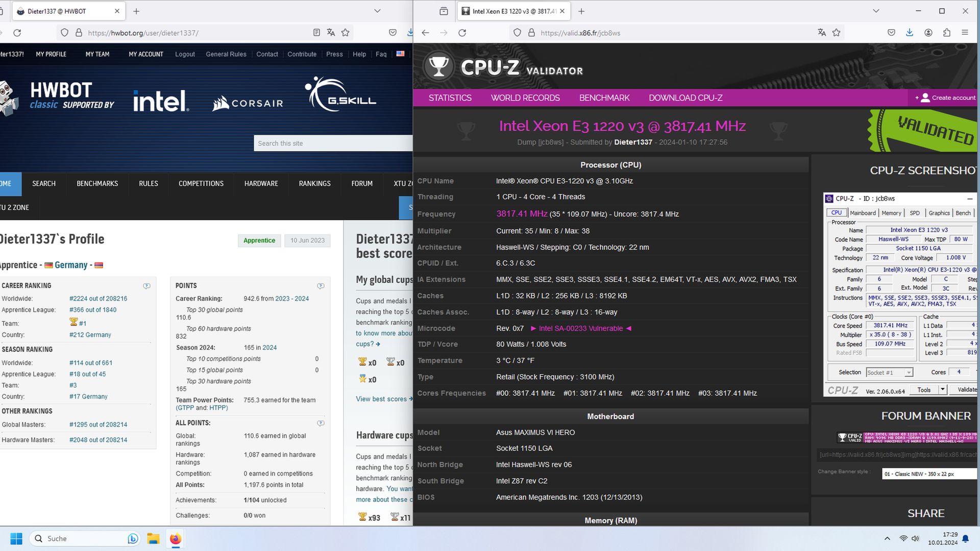The image size is (980, 551).
Task: Open #2224 out of 208216 ranking link
Action: pyautogui.click(x=98, y=298)
